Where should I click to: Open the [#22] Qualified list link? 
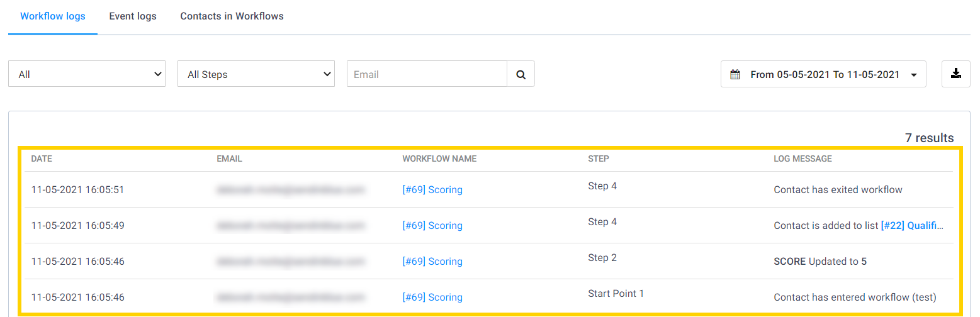913,226
